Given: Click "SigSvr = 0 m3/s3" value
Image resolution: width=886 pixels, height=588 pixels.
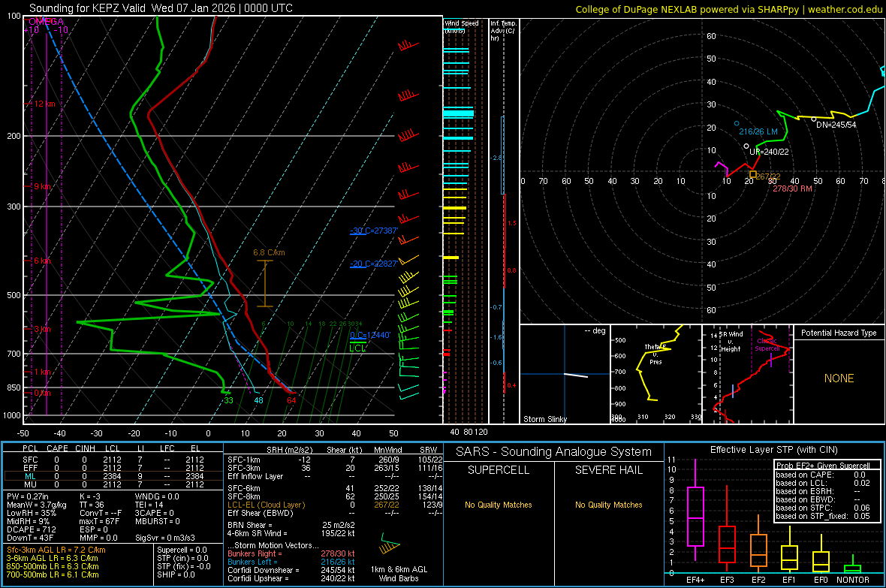Looking at the screenshot, I should tap(165, 538).
